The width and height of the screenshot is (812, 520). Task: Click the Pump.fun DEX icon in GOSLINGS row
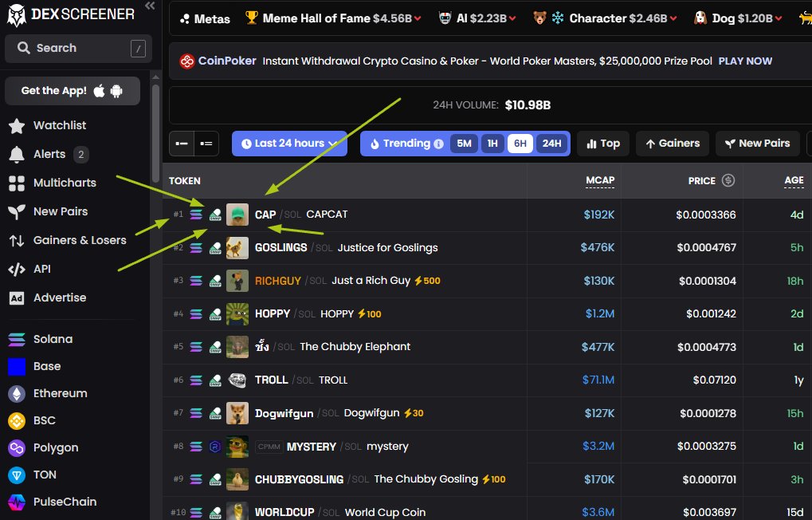[215, 248]
